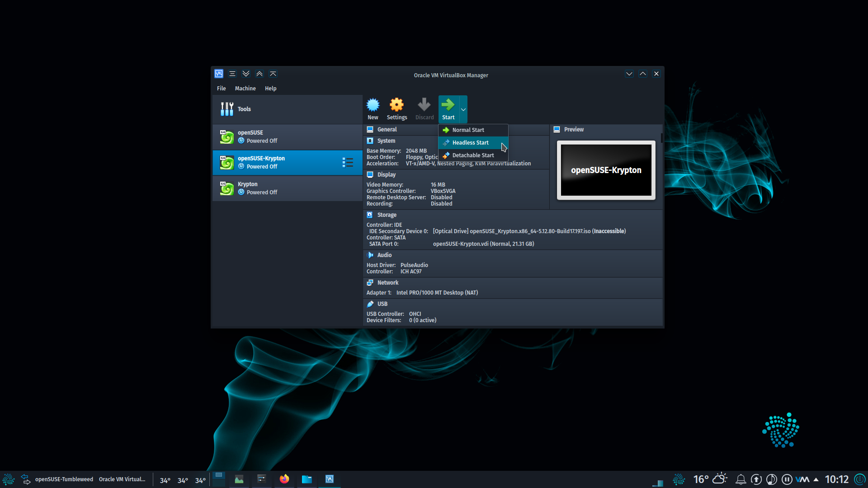This screenshot has width=868, height=488.
Task: Click Oracle VM Virtual... panel title
Action: 122,479
